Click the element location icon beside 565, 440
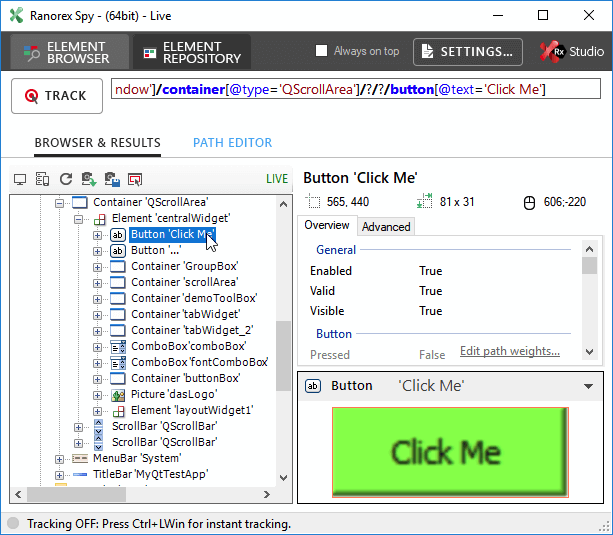 (312, 201)
